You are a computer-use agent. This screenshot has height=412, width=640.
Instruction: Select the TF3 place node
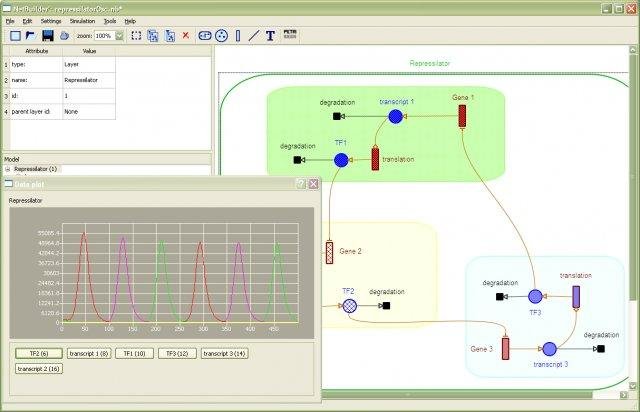pyautogui.click(x=535, y=296)
